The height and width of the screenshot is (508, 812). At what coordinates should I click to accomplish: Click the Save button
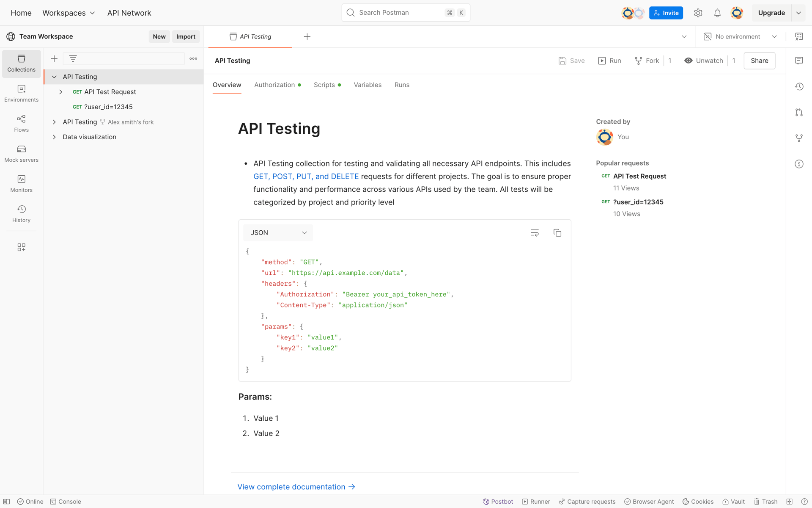572,61
